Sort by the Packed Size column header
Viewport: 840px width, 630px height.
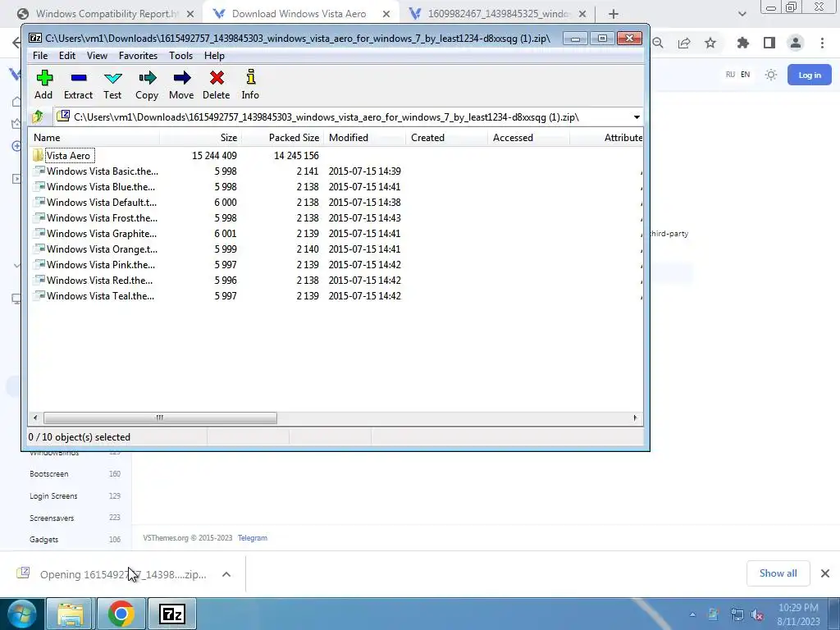282,138
